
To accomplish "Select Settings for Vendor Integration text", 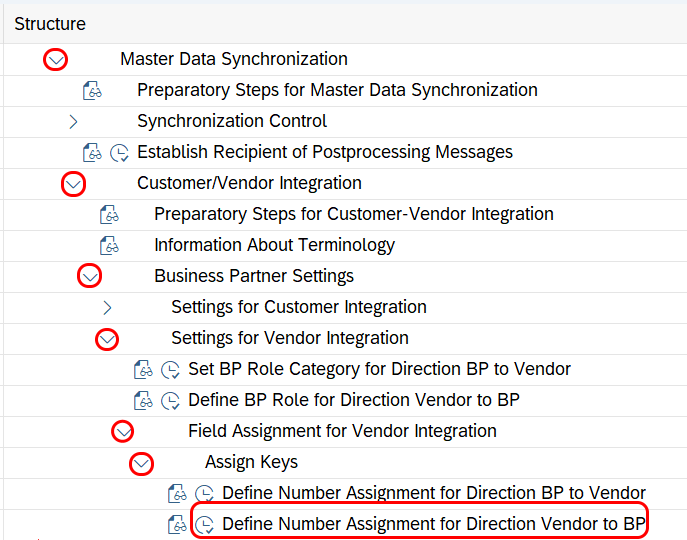I will 290,338.
